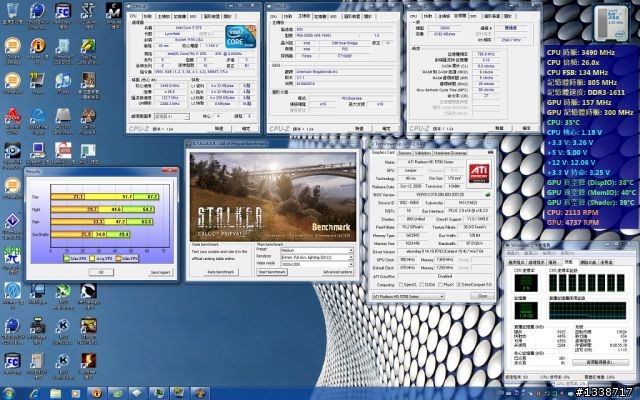Open the ATI Radeon HD 5700 Series GPU selector dropdown
This screenshot has width=640, height=400.
408,296
